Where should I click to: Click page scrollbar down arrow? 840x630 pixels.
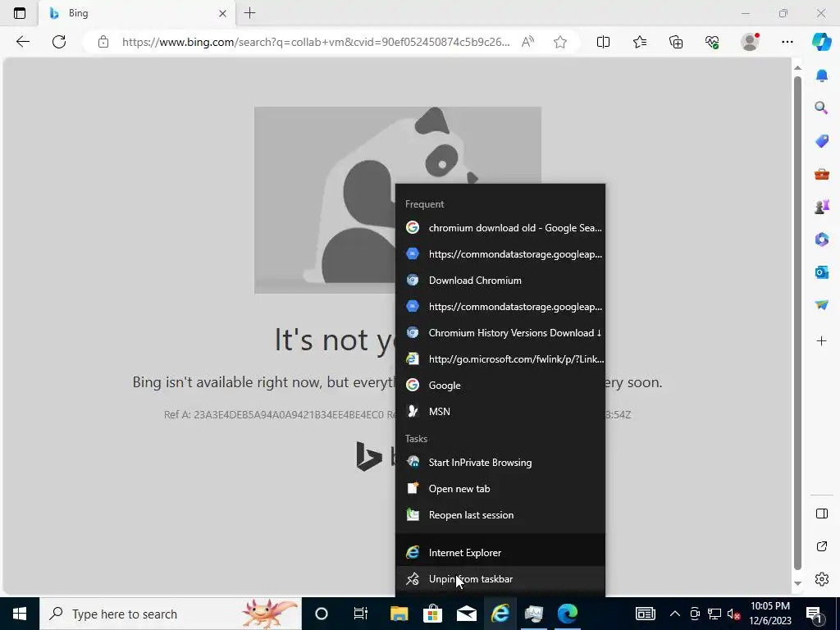(x=797, y=583)
